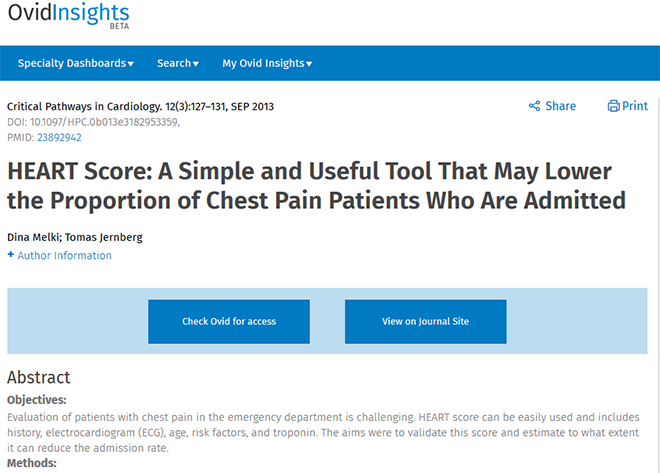Click the plus icon beside Author Information
This screenshot has width=660, height=473.
click(11, 255)
